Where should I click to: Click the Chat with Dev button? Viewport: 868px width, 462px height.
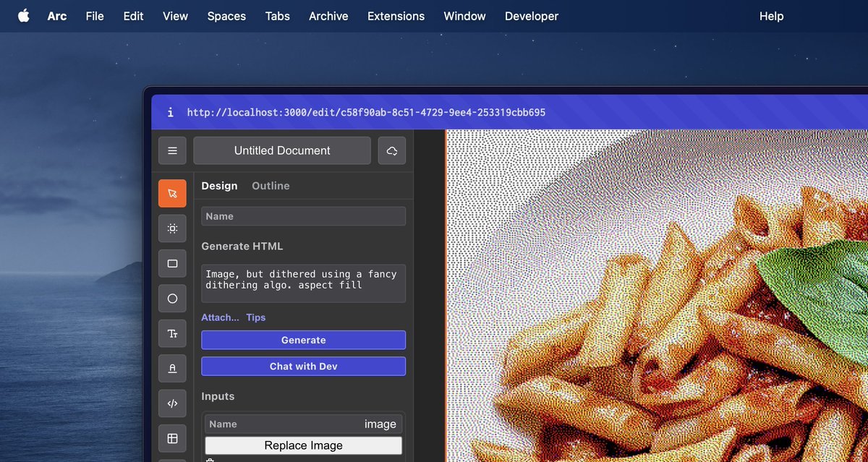[303, 366]
